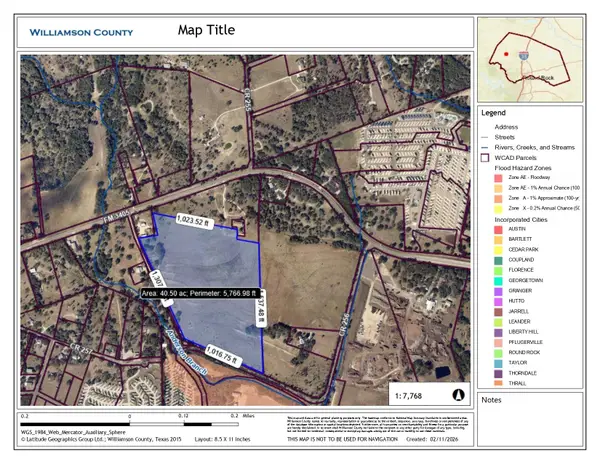Click the Streets legend line symbol
This screenshot has height=464, width=600.
click(x=486, y=135)
